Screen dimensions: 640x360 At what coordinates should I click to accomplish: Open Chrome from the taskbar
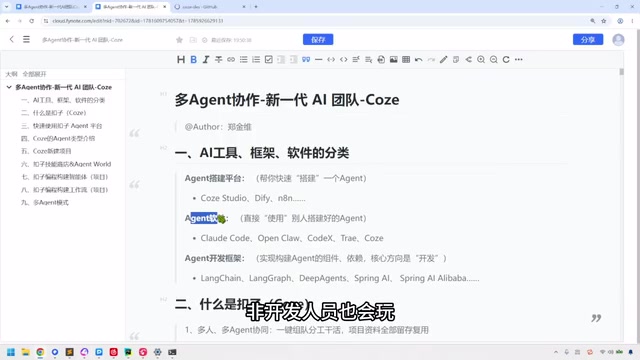coord(40,352)
